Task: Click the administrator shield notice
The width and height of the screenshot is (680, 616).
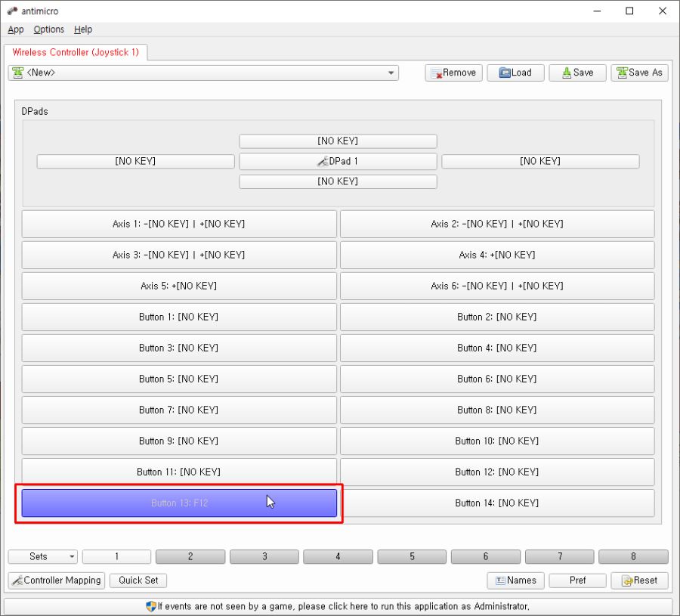Action: (x=338, y=606)
